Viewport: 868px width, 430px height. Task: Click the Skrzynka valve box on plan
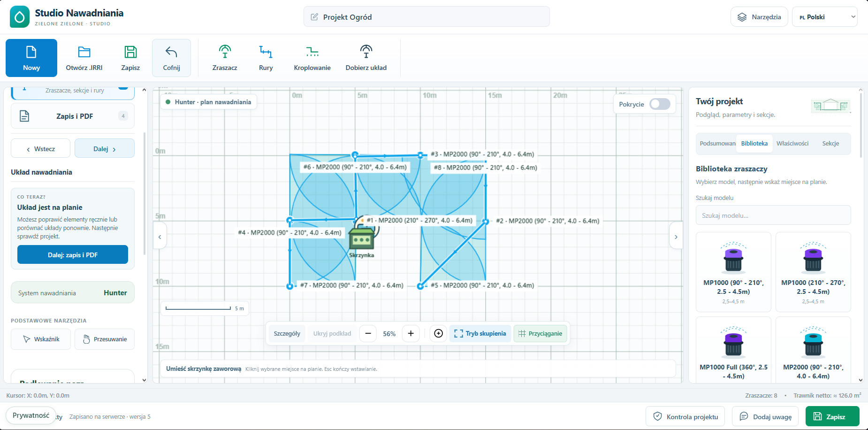361,238
